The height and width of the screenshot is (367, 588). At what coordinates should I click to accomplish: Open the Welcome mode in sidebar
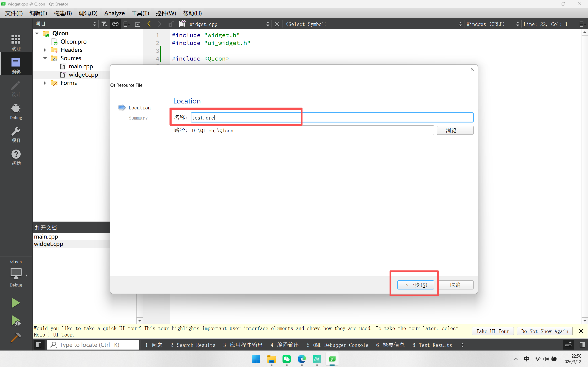tap(16, 42)
